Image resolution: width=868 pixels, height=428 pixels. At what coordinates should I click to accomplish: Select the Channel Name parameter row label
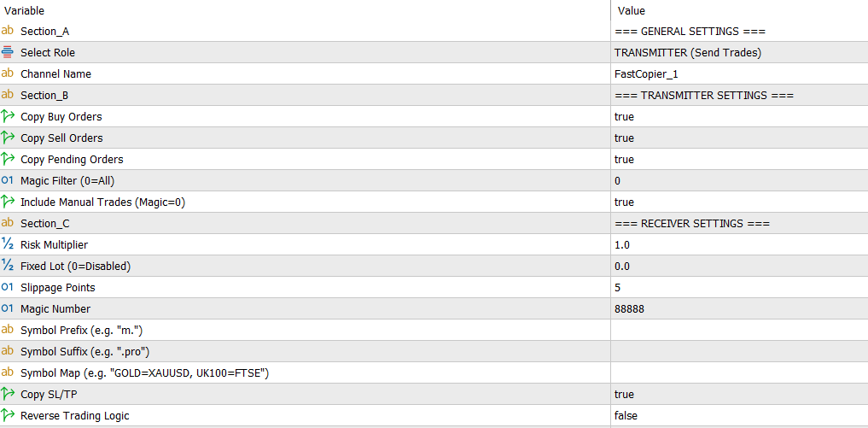pos(55,74)
